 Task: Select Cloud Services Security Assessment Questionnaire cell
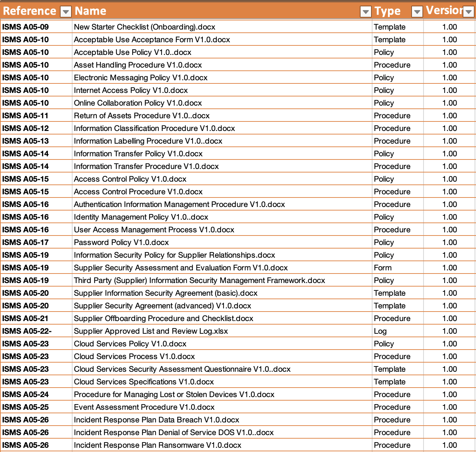222,369
